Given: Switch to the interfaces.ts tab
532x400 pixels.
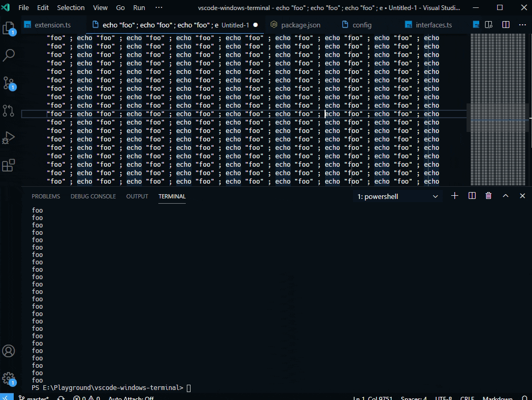Looking at the screenshot, I should click(x=429, y=25).
